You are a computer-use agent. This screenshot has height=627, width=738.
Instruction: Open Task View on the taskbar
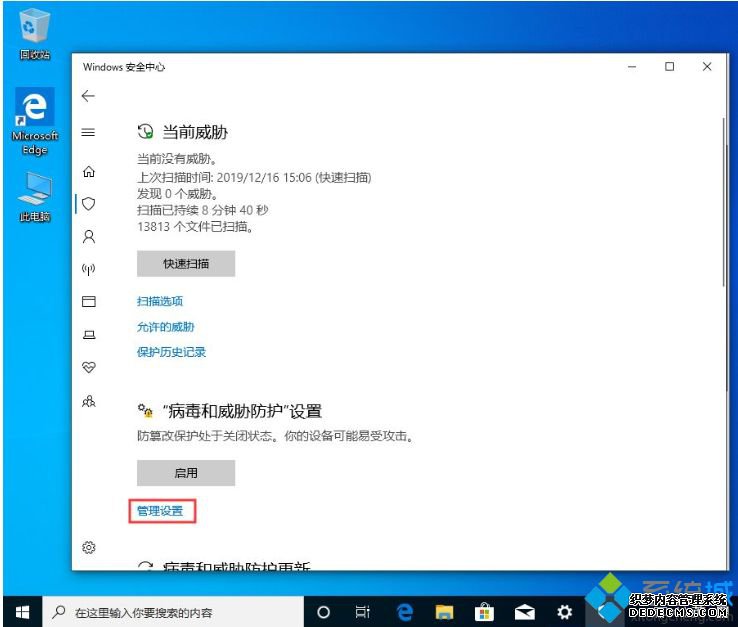pyautogui.click(x=362, y=612)
